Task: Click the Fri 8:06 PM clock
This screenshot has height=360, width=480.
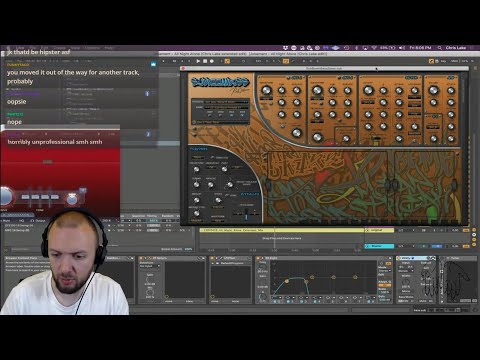Action: coord(420,48)
